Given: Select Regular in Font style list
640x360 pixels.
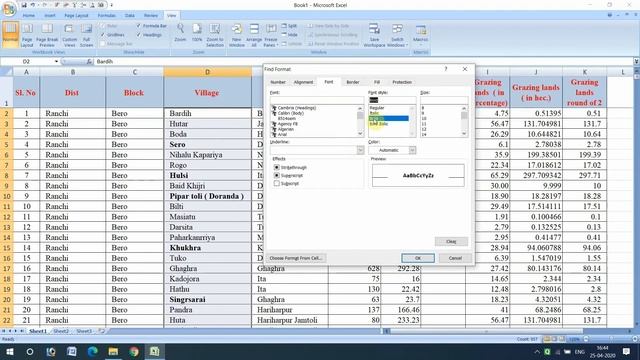Looking at the screenshot, I should (376, 108).
